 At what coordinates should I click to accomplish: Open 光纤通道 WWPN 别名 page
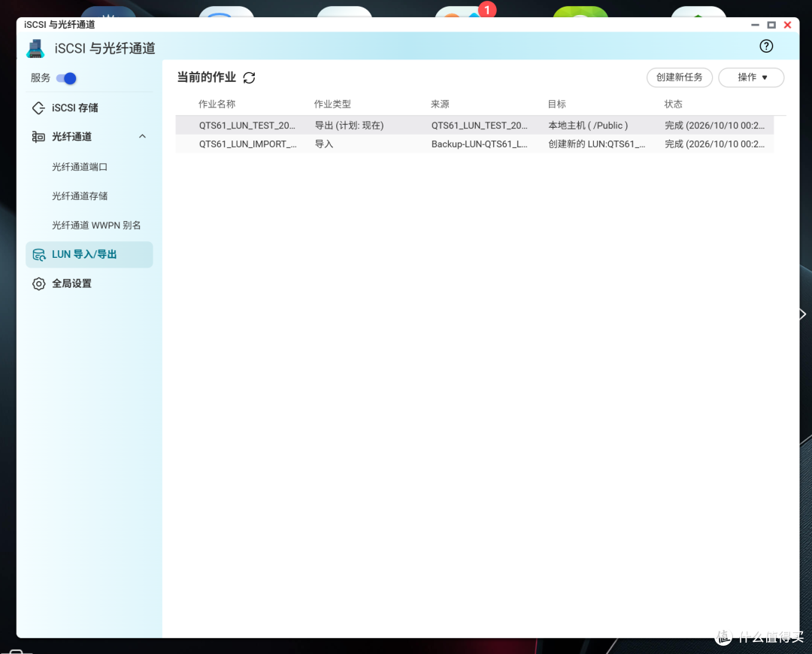click(96, 226)
